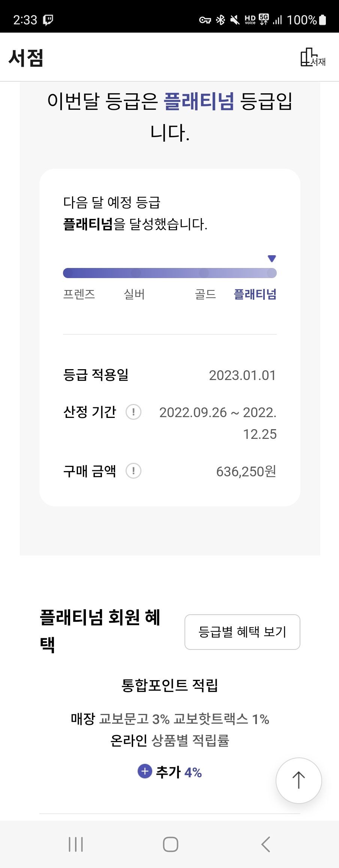The height and width of the screenshot is (868, 339).
Task: Open Android recent apps icon
Action: [76, 844]
